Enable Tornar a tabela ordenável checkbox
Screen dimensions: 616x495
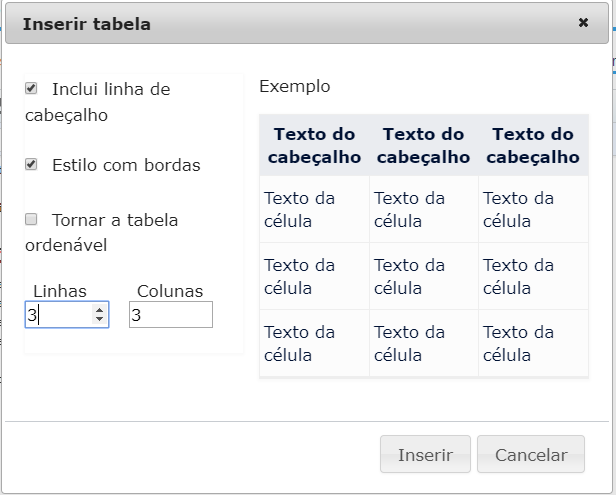[x=31, y=218]
